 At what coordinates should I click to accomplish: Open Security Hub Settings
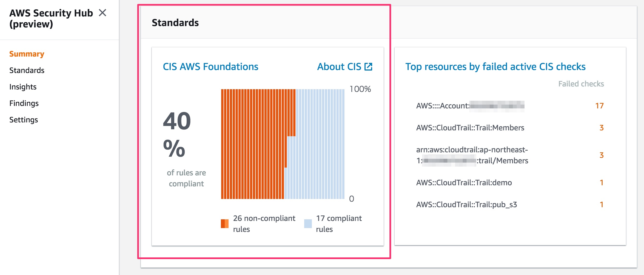(x=23, y=120)
